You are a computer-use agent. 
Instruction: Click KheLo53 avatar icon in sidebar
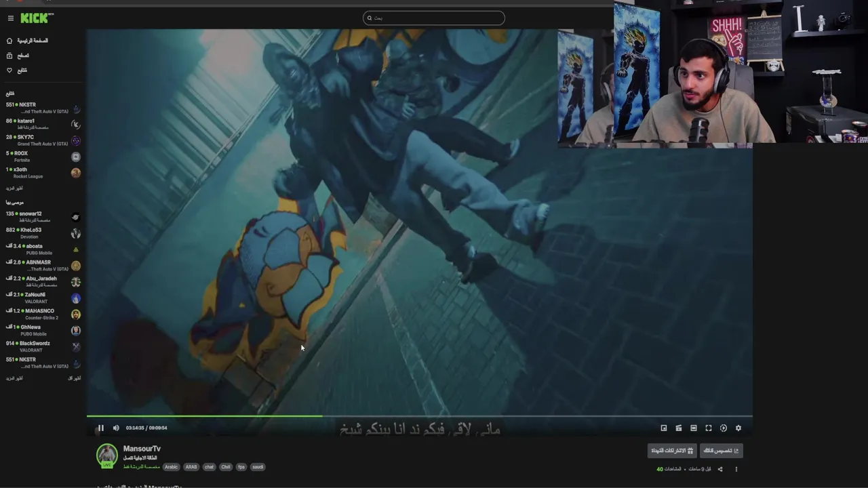click(76, 234)
